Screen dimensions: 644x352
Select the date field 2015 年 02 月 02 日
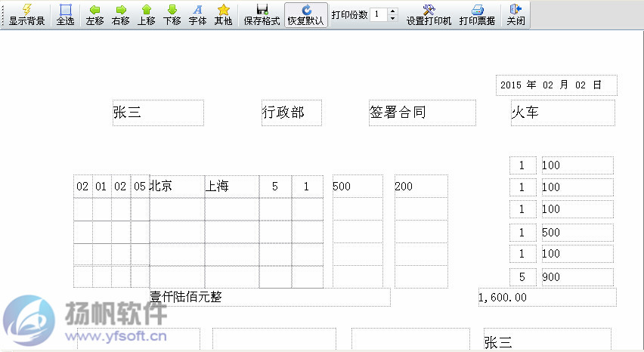pos(556,85)
